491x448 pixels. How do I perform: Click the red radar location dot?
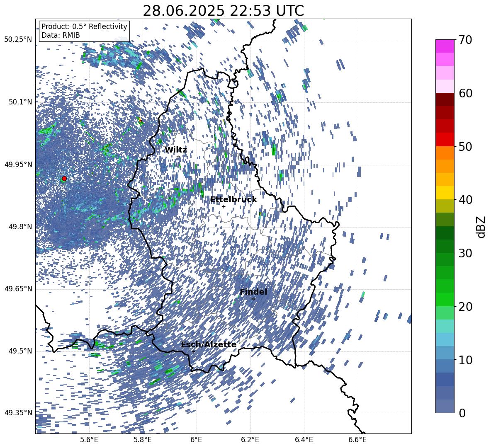click(x=64, y=179)
